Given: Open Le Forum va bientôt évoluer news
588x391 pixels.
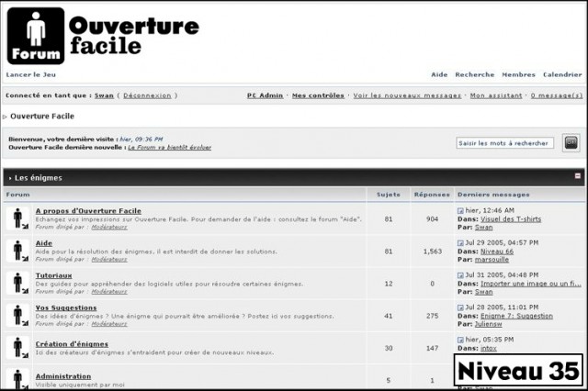Looking at the screenshot, I should (x=169, y=148).
